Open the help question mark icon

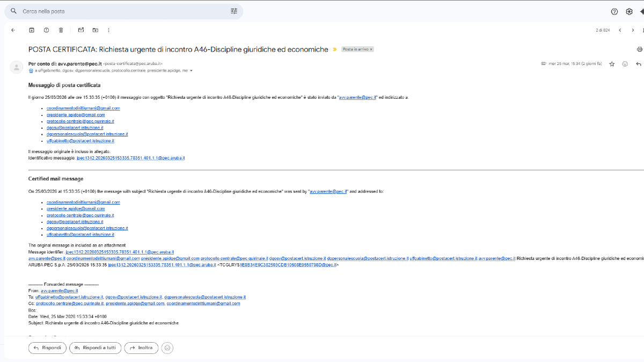[x=614, y=11]
